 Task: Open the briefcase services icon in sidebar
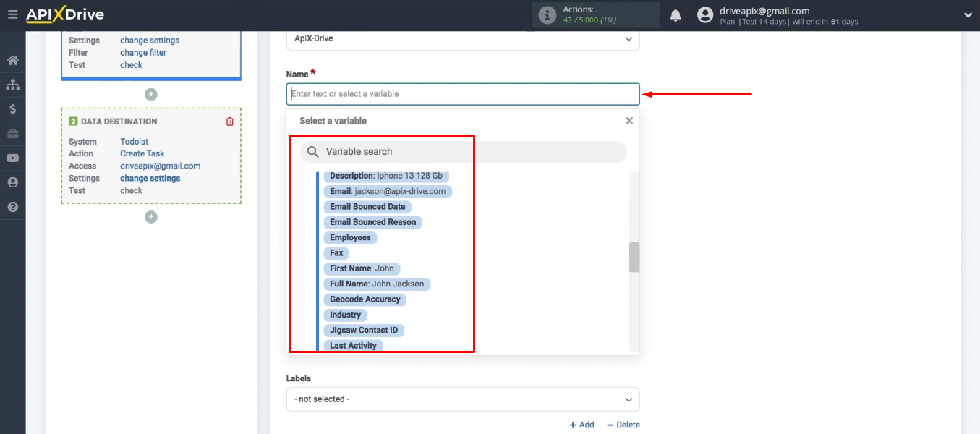[x=12, y=133]
